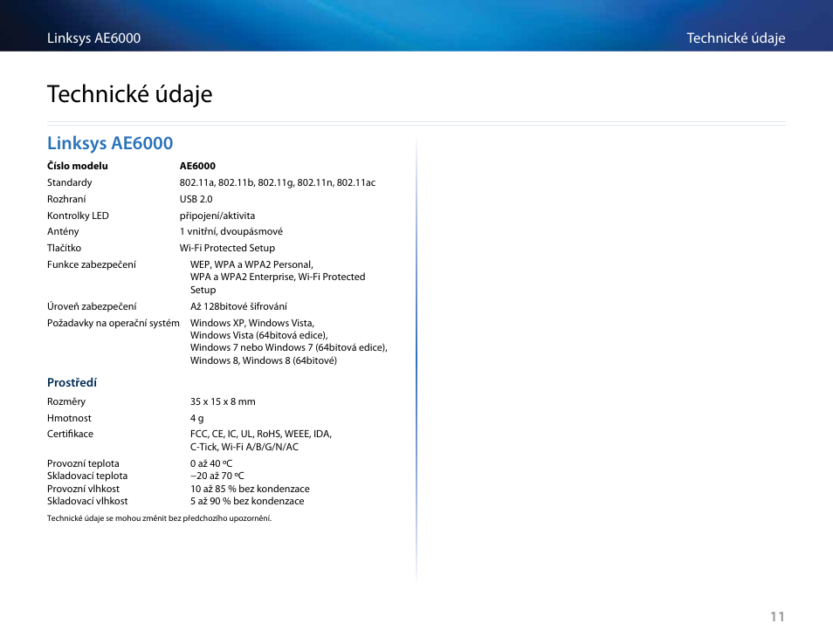This screenshot has height=644, width=833.
Task: Select the '35 x 15 x 8 mm' value
Action: tap(223, 402)
